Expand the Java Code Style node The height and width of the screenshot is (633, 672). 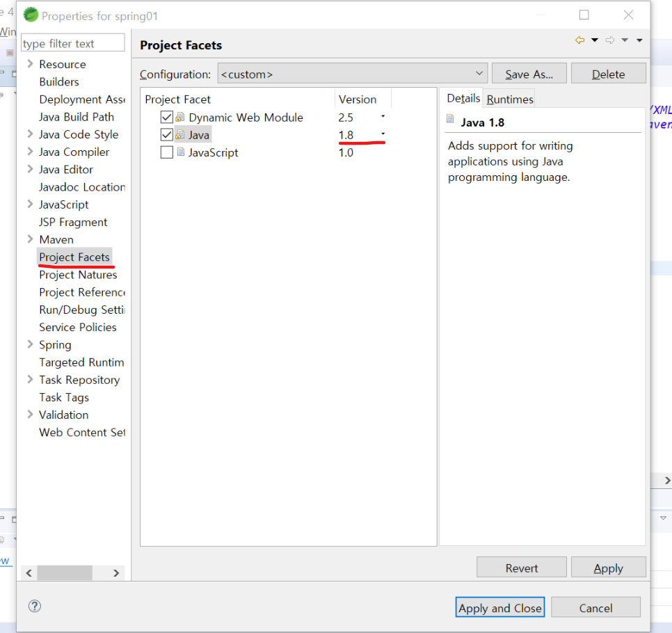[x=30, y=134]
